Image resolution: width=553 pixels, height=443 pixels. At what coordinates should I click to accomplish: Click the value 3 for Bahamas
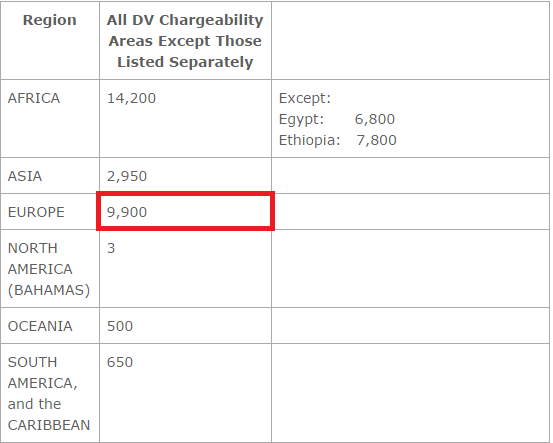pos(111,248)
